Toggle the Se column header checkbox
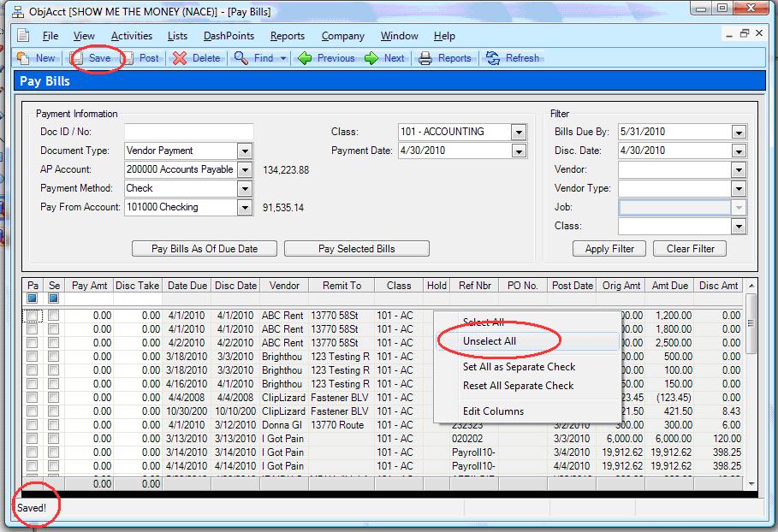The width and height of the screenshot is (778, 532). [x=54, y=299]
